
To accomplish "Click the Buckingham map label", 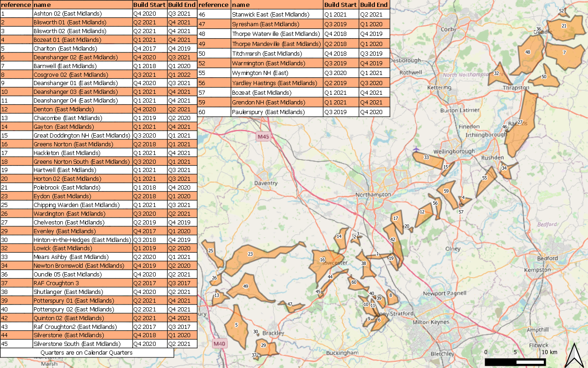I will click(x=342, y=352).
